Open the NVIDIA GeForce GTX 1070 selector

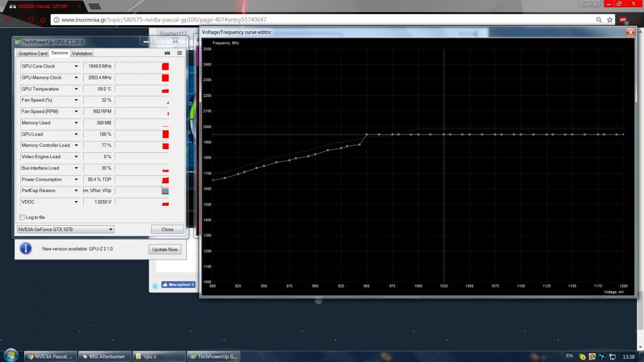tap(65, 229)
